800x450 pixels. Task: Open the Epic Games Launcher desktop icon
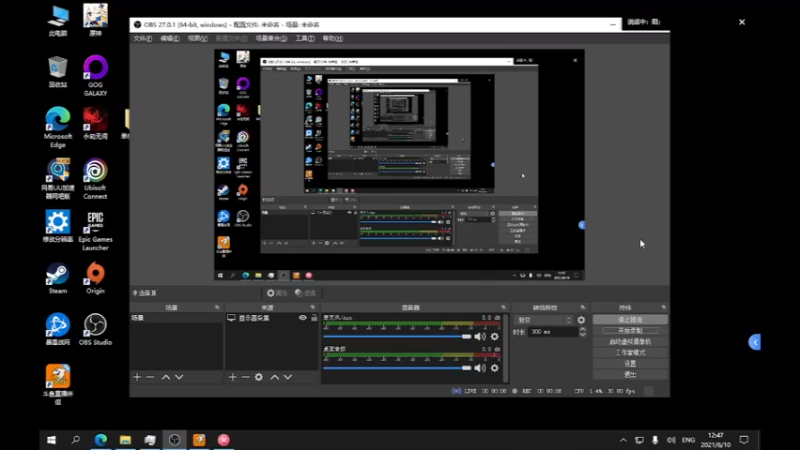(x=95, y=231)
